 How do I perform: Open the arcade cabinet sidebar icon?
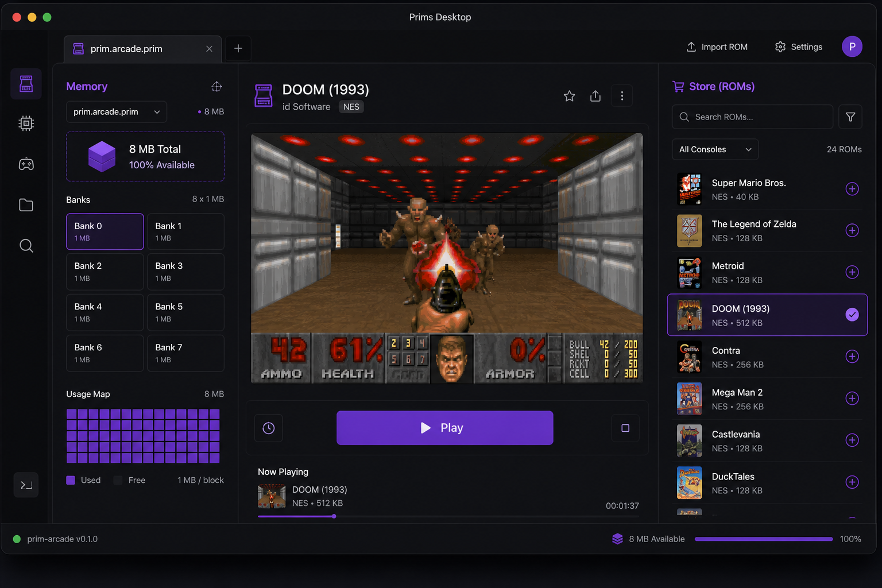(26, 84)
